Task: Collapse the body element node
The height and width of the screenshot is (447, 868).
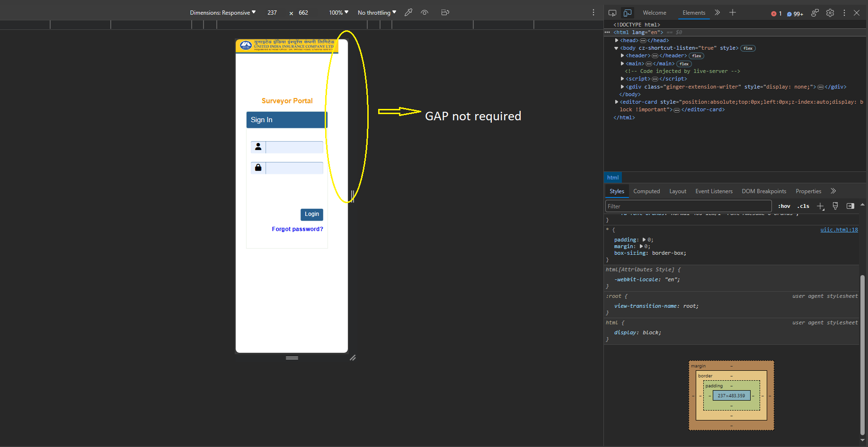Action: [x=616, y=48]
